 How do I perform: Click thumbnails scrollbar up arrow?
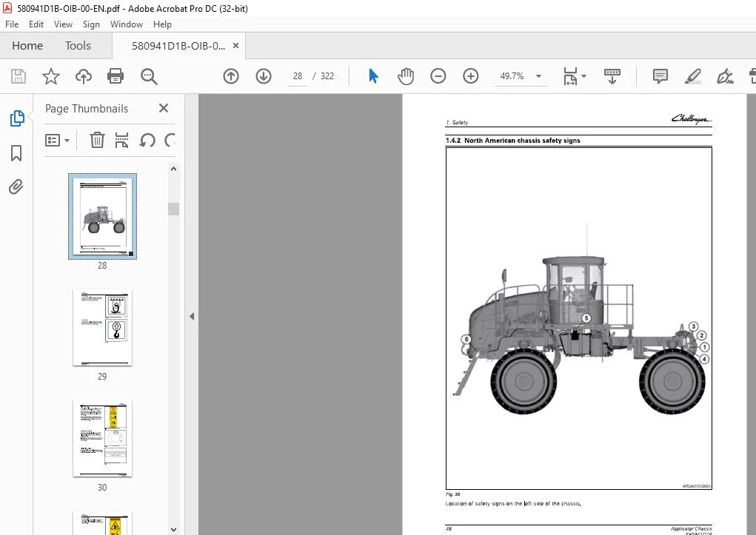(x=173, y=169)
